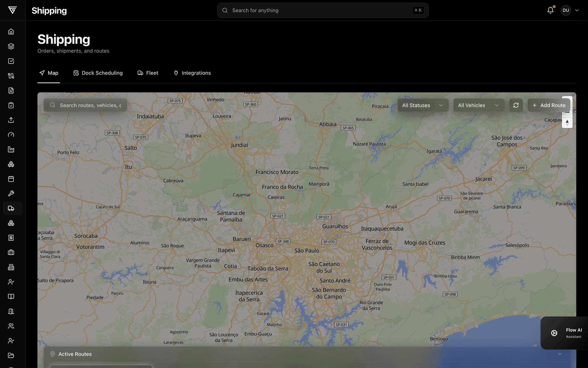The width and height of the screenshot is (588, 368).
Task: Open the wrench maintenance sidebar icon
Action: [x=11, y=194]
